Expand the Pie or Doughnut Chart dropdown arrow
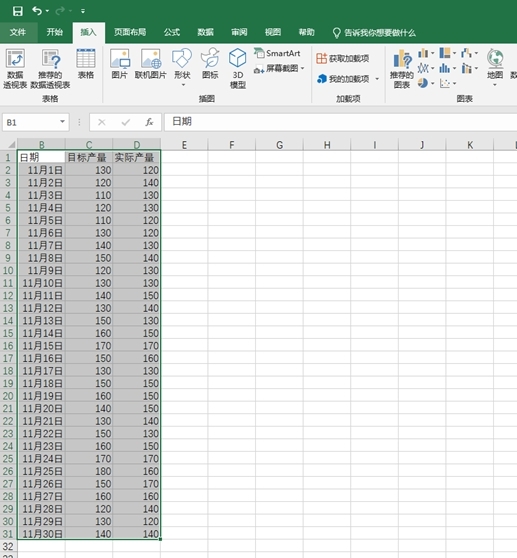 432,84
